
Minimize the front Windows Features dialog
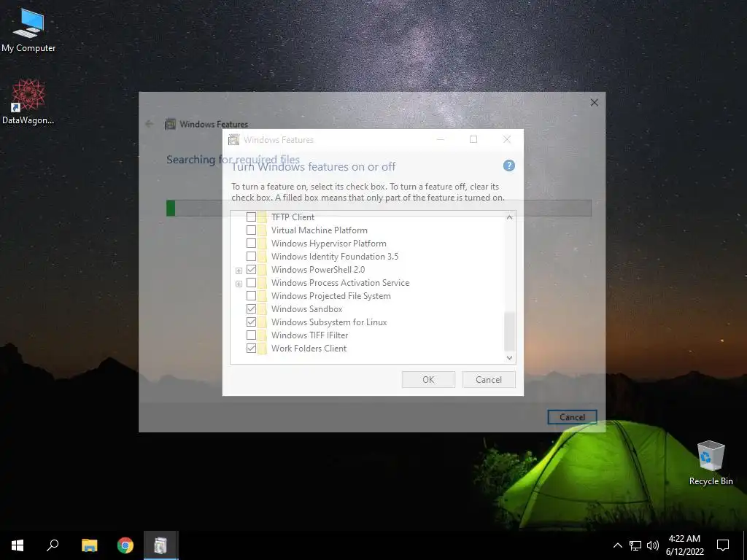(440, 139)
